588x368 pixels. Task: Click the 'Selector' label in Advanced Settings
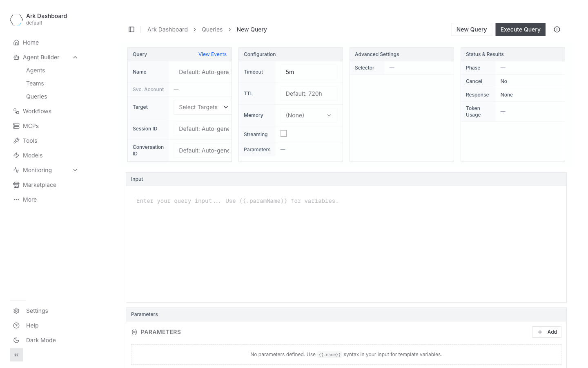[364, 68]
